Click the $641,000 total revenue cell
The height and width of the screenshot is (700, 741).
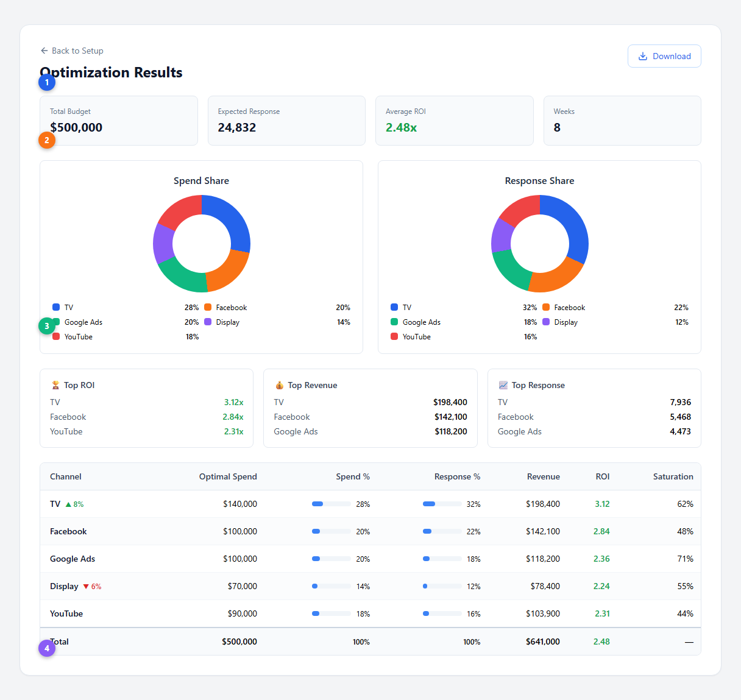point(543,642)
